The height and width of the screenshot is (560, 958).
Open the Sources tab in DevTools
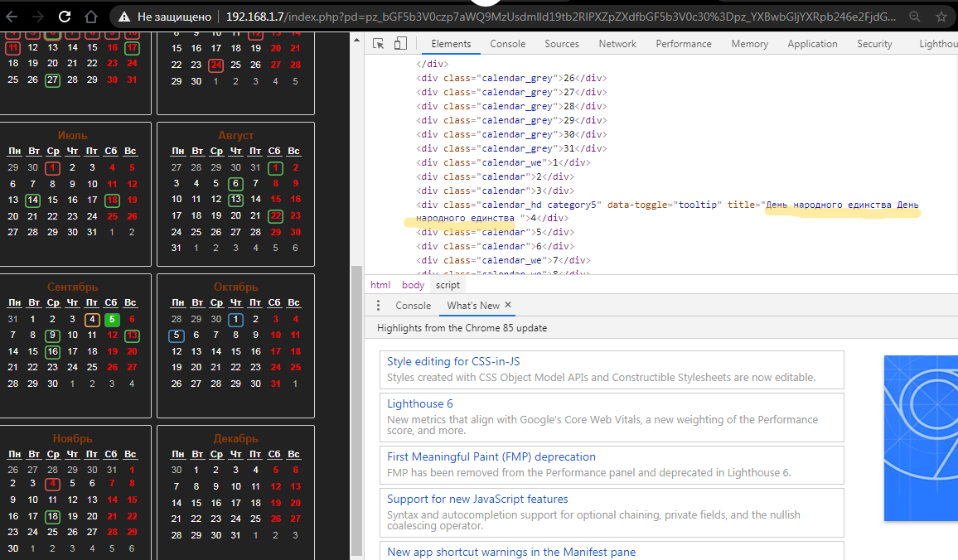click(562, 44)
